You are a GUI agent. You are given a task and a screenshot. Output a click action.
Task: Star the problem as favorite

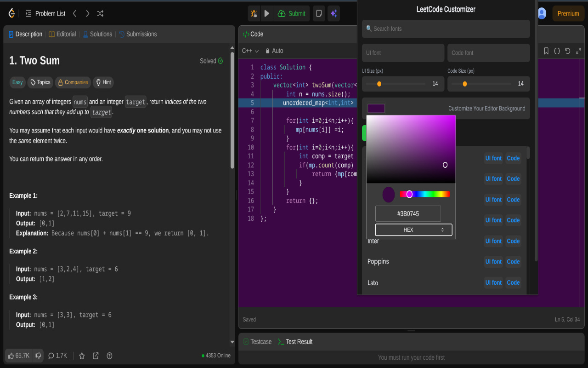tap(82, 356)
